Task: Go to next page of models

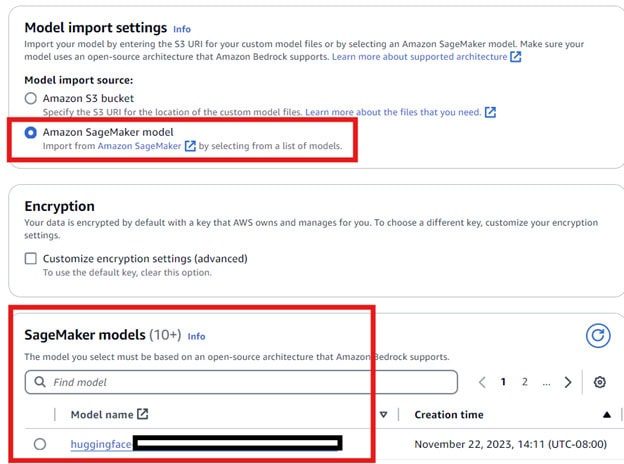Action: 568,382
